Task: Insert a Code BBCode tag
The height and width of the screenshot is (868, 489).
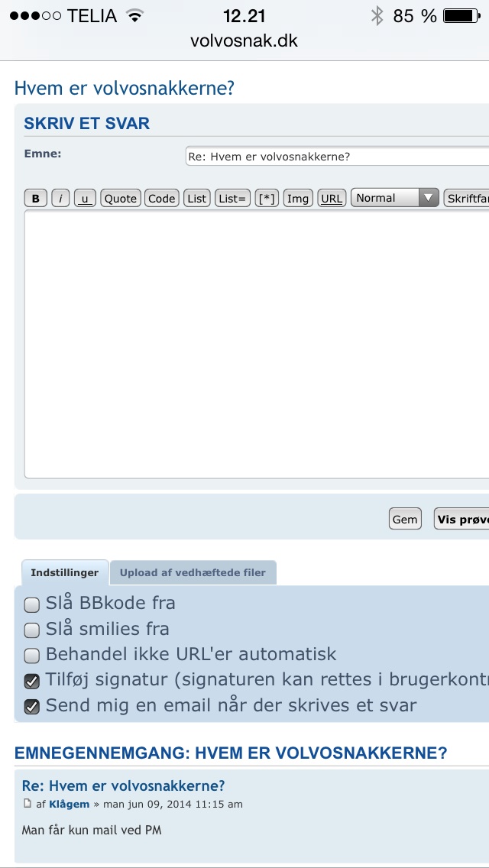Action: coord(162,198)
